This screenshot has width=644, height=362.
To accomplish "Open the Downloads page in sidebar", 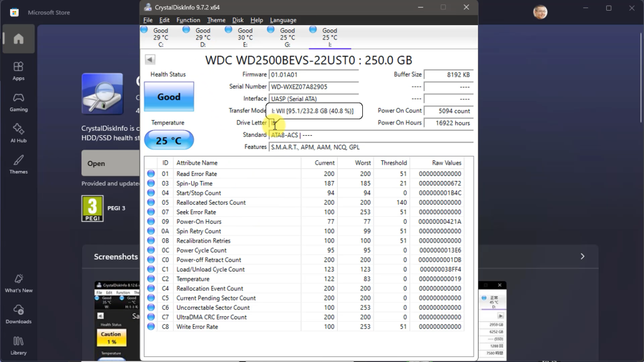I will click(x=18, y=314).
